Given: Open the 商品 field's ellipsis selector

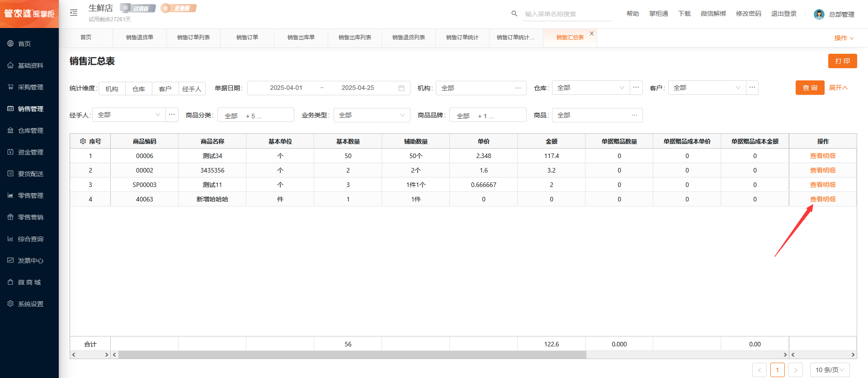Looking at the screenshot, I should (634, 115).
